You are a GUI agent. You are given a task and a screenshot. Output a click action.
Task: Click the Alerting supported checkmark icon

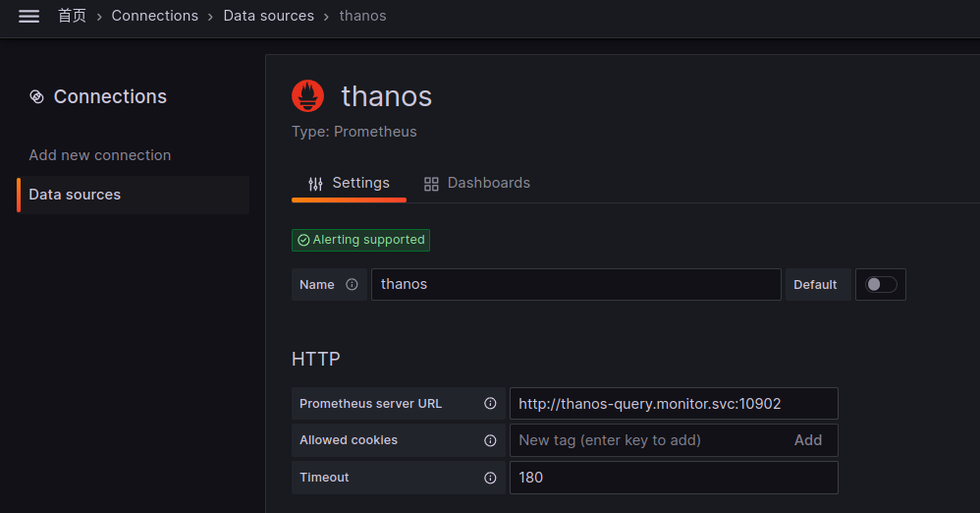(303, 240)
